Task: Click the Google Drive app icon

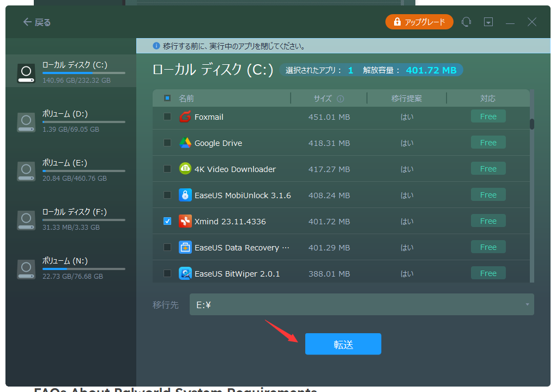Action: [x=185, y=143]
